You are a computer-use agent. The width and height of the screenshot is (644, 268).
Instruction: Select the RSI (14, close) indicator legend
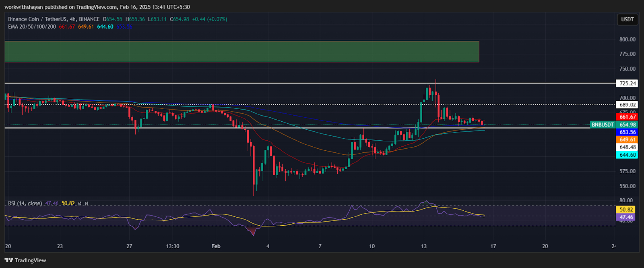[25, 204]
